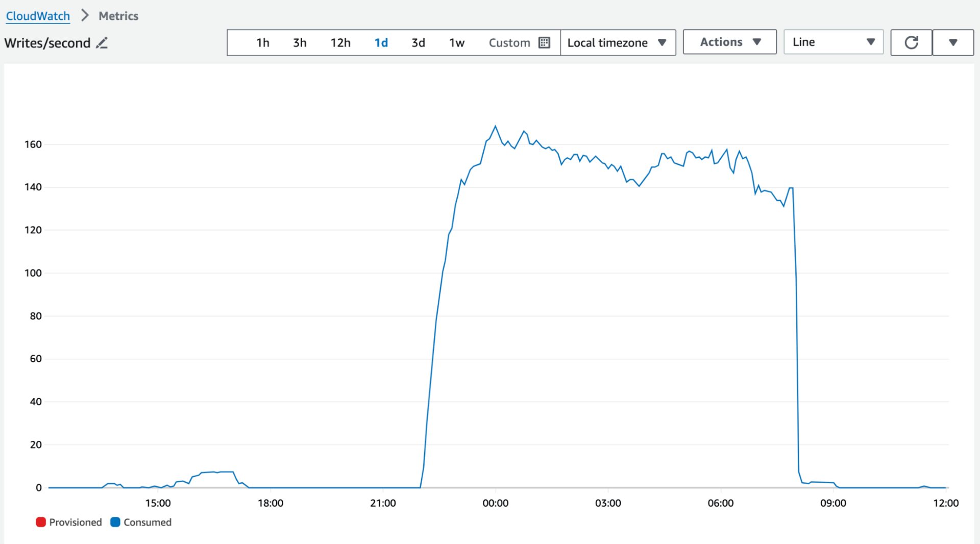
Task: Open the Line graph type dropdown
Action: 834,42
